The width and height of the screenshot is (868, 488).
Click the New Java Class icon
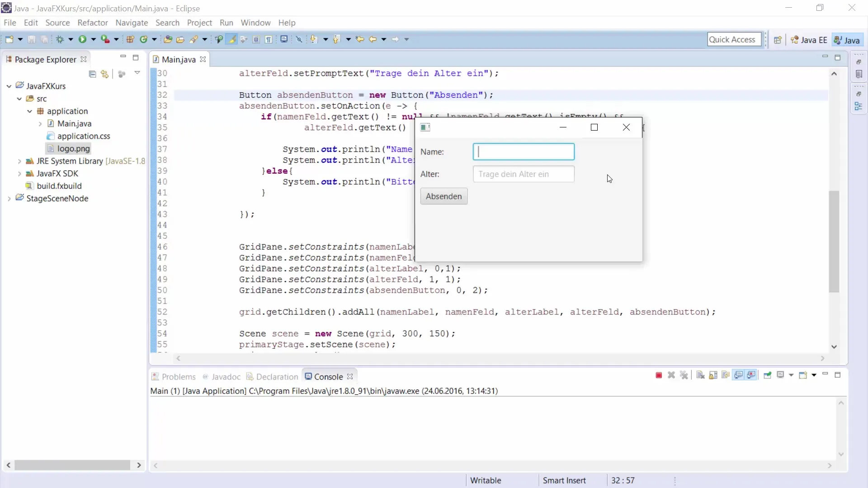pos(144,39)
